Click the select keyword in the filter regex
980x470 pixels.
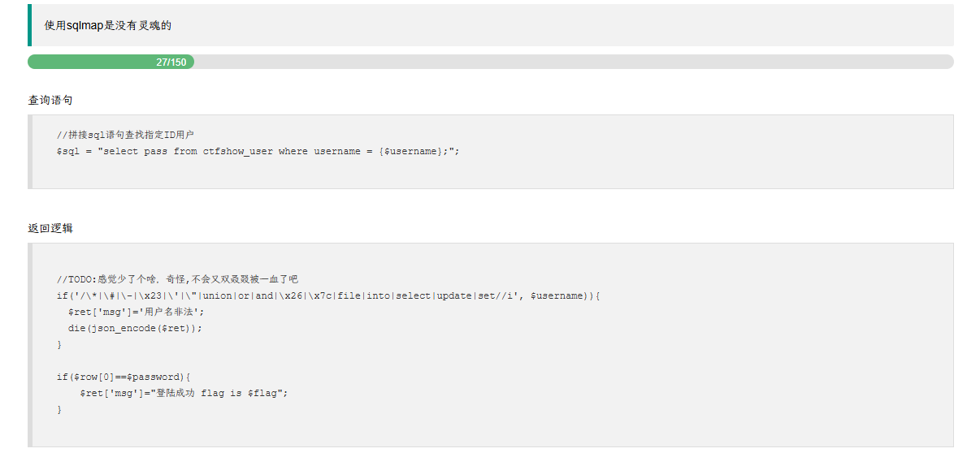point(414,295)
